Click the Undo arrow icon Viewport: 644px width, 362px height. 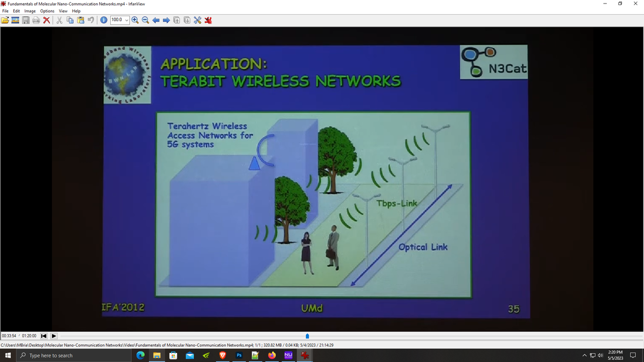pos(91,20)
